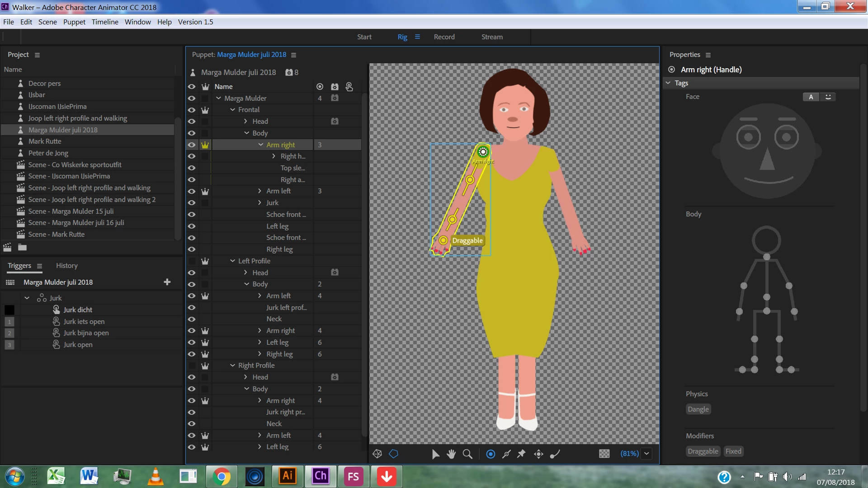
Task: Click the black swatch beside Jurk dicht
Action: [9, 310]
